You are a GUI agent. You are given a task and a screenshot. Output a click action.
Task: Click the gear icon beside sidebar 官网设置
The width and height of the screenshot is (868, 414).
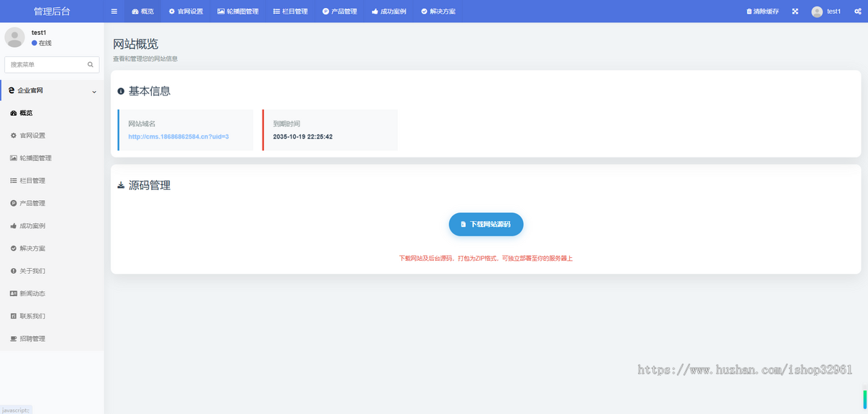(14, 136)
